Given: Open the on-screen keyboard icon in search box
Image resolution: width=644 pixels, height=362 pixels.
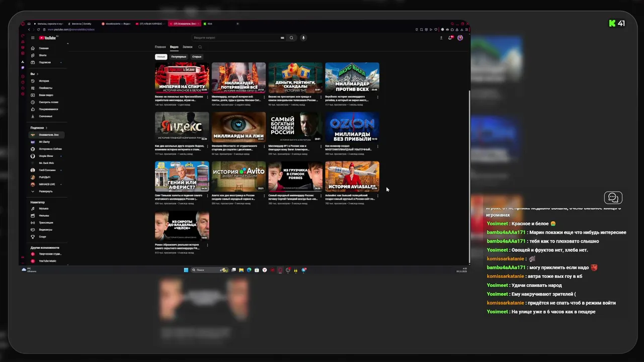Looking at the screenshot, I should point(282,38).
